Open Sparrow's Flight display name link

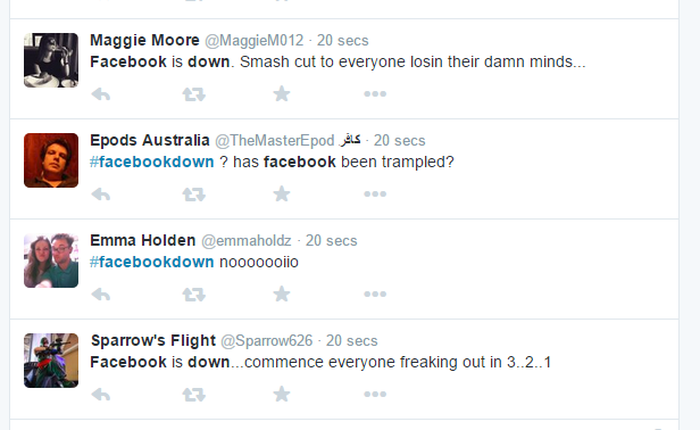(150, 341)
